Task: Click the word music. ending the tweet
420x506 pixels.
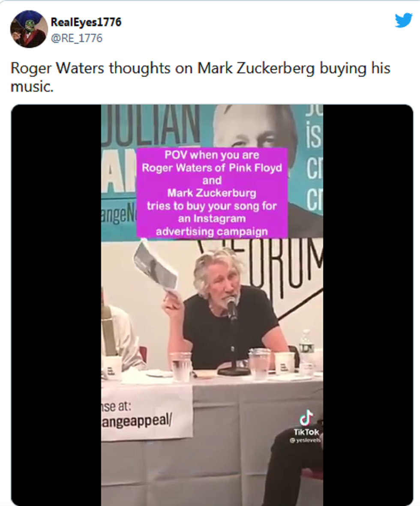Action: coord(32,87)
